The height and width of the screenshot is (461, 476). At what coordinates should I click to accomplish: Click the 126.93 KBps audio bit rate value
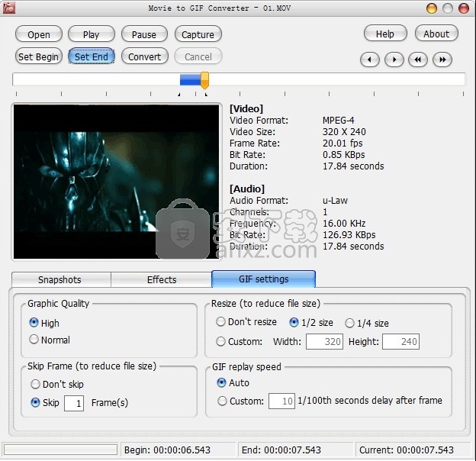tap(349, 235)
